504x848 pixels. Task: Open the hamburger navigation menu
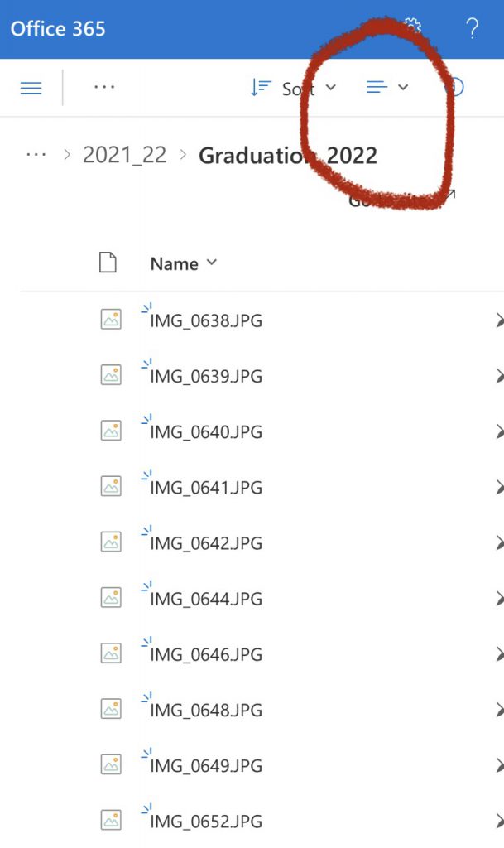pyautogui.click(x=31, y=88)
